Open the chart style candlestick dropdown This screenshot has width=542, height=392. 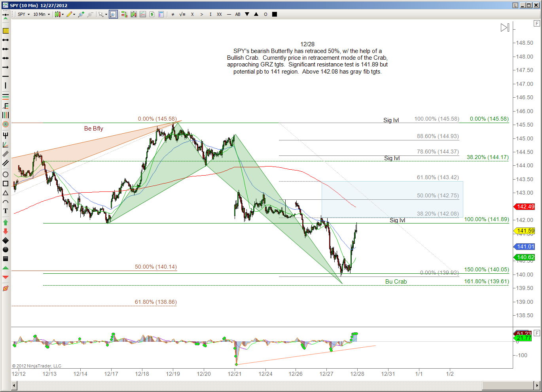pos(59,14)
